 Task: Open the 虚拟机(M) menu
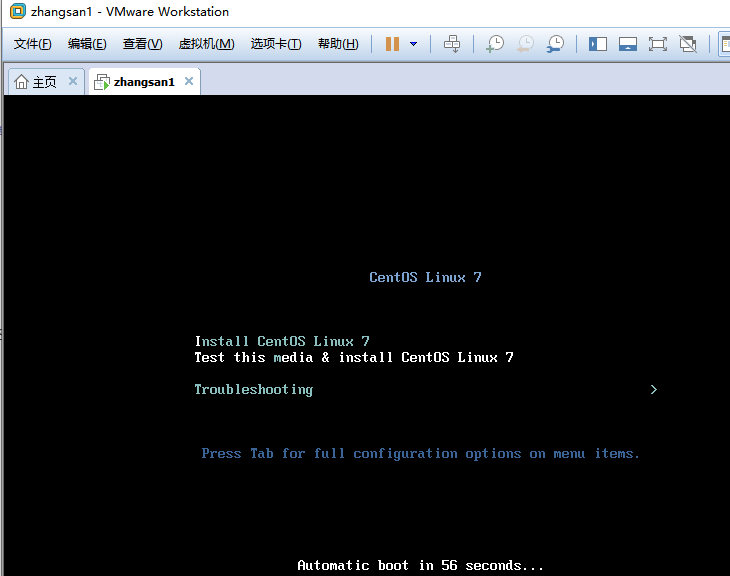coord(206,44)
